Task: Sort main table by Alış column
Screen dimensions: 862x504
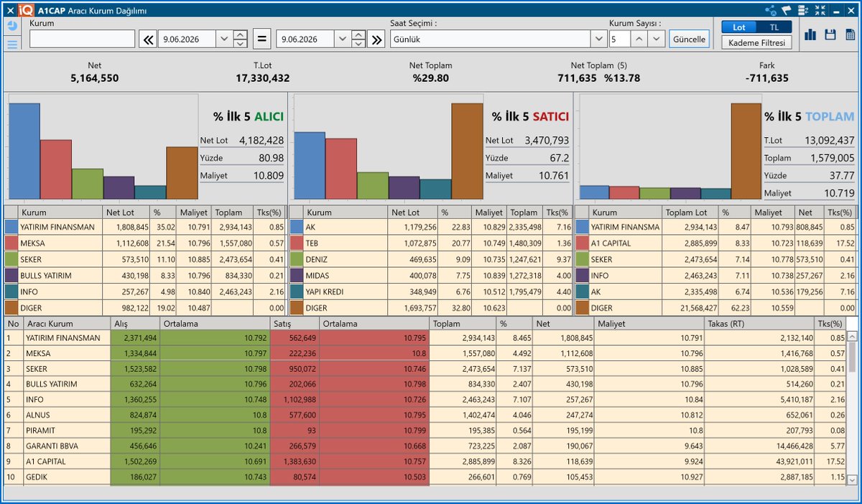Action: 136,324
